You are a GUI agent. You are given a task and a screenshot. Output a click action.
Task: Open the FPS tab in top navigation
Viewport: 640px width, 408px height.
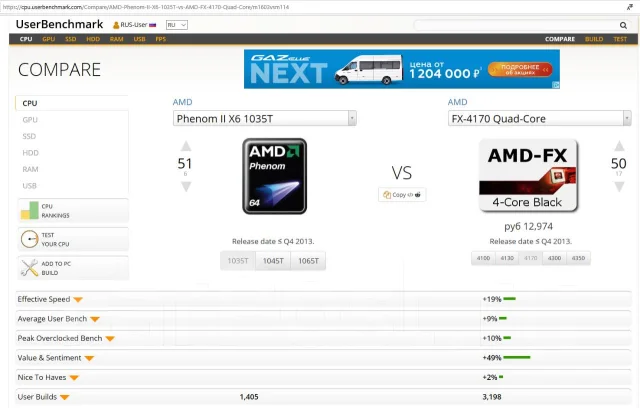click(160, 39)
